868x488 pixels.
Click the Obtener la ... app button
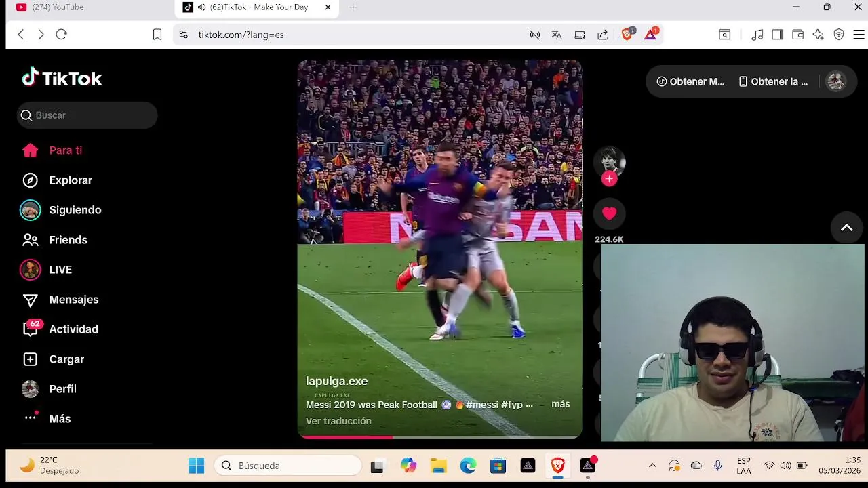773,81
